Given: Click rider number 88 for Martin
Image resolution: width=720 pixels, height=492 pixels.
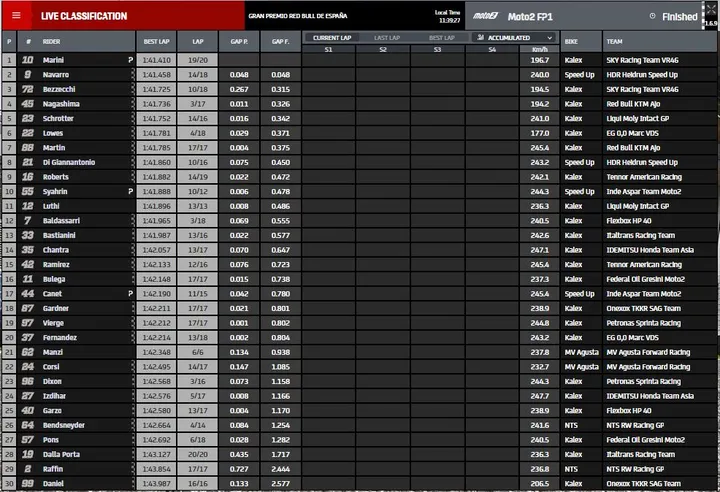Looking at the screenshot, I should pyautogui.click(x=28, y=147).
